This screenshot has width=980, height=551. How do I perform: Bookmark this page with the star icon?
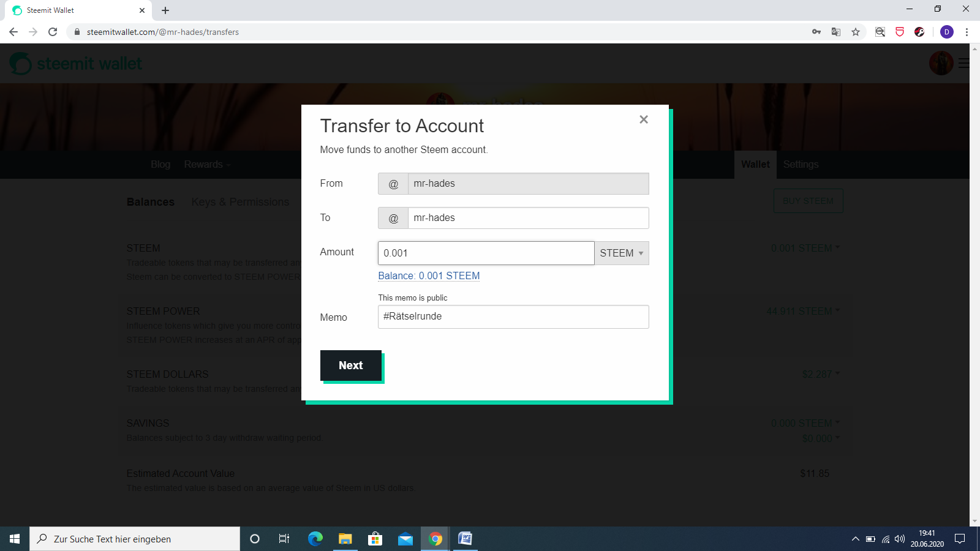tap(856, 32)
